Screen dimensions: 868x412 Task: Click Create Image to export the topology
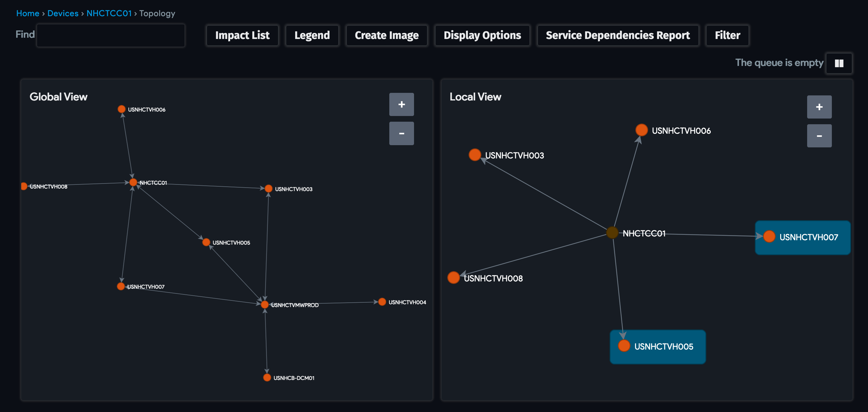pyautogui.click(x=386, y=35)
